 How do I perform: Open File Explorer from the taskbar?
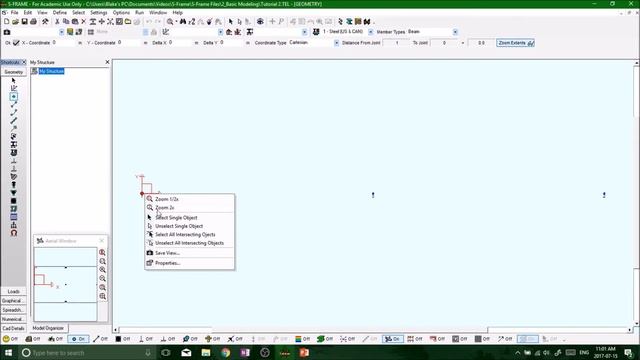206,353
